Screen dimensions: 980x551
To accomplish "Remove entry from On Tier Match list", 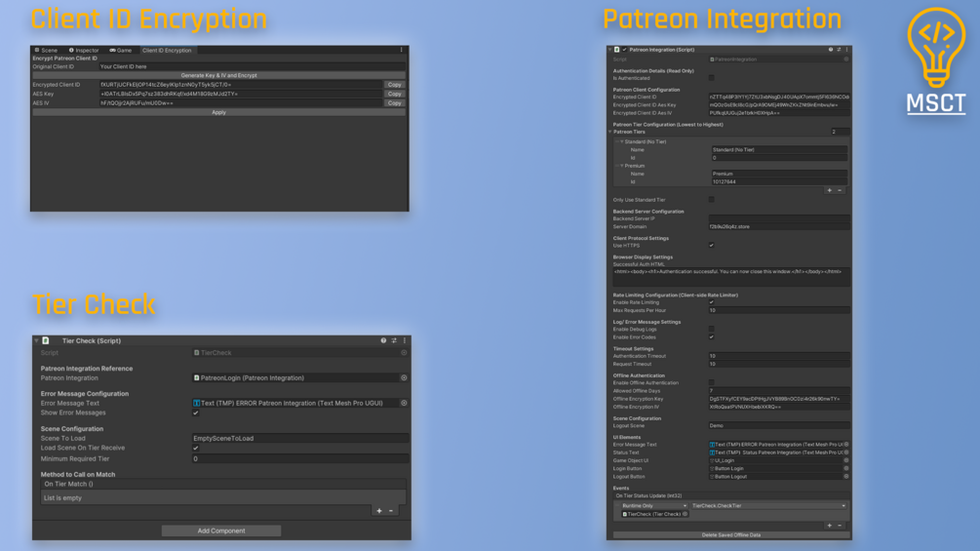I will point(391,511).
